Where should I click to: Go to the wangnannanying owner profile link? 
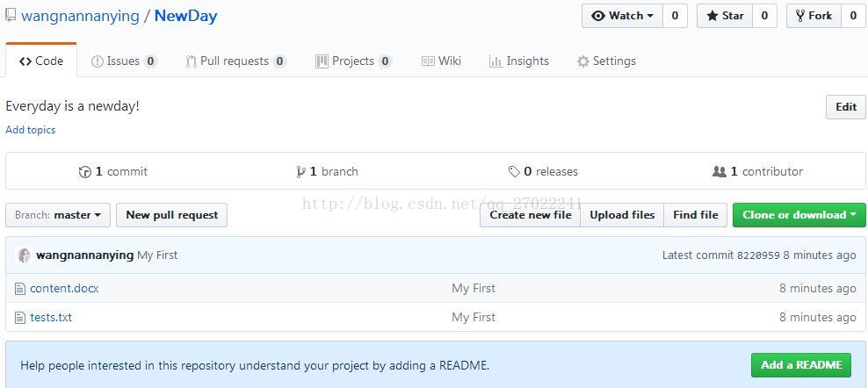80,16
